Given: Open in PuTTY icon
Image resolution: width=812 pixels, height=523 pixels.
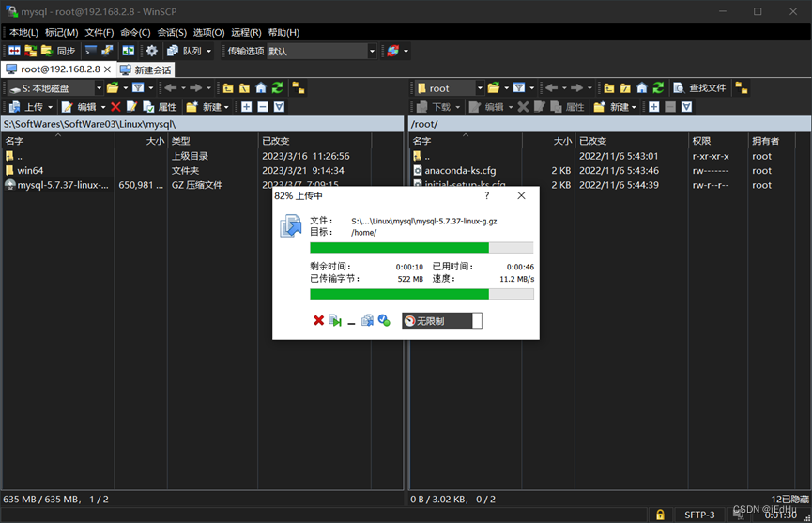Looking at the screenshot, I should click(107, 51).
